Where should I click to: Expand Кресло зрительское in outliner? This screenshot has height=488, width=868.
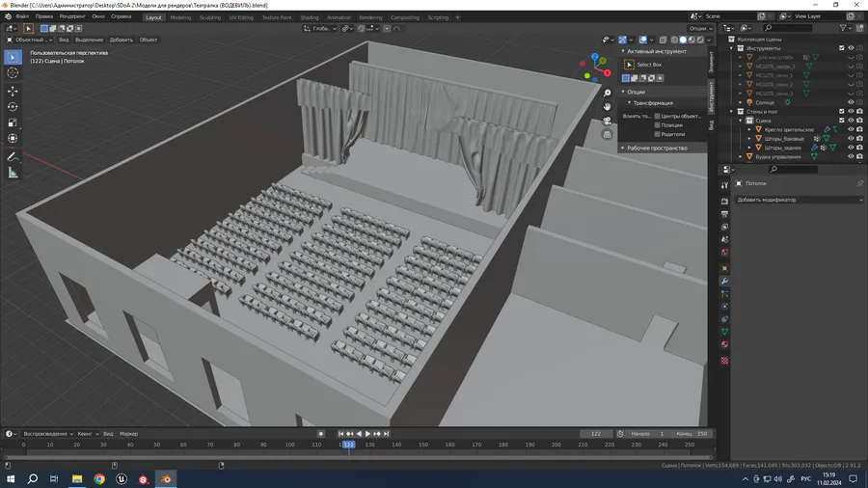(x=749, y=129)
